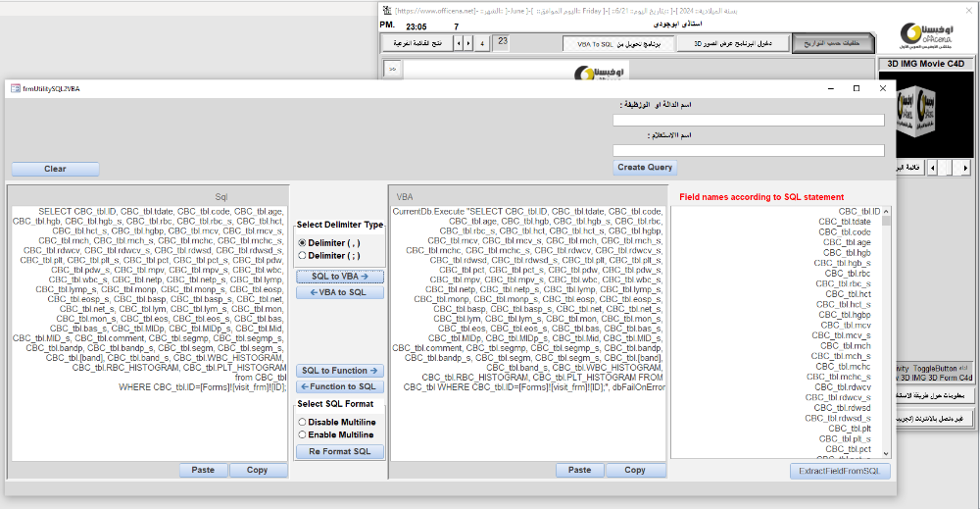This screenshot has width=980, height=509.
Task: Click the not connected to internet button
Action: [x=934, y=419]
